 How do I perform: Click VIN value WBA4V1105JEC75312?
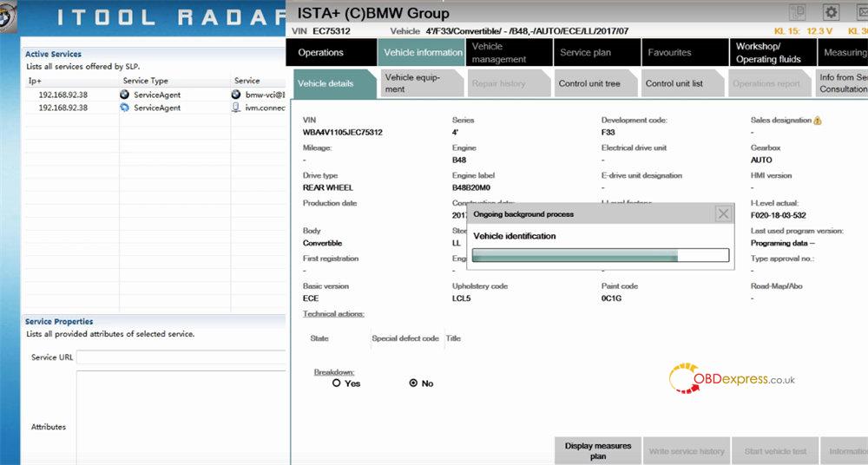pos(343,133)
